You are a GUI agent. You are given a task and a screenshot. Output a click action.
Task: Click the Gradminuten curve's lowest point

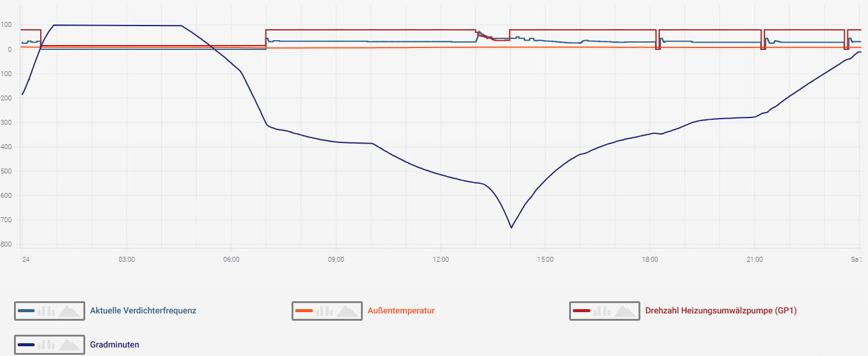(x=511, y=228)
